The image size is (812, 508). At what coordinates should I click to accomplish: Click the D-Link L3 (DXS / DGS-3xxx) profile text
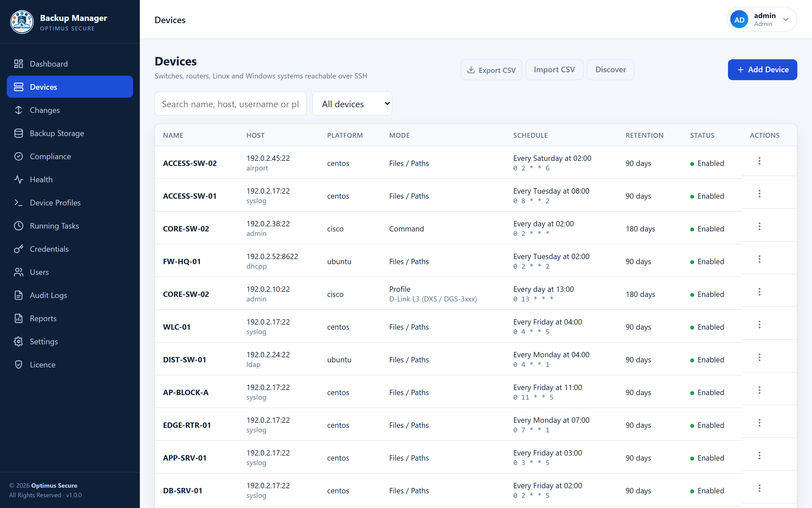(x=433, y=299)
